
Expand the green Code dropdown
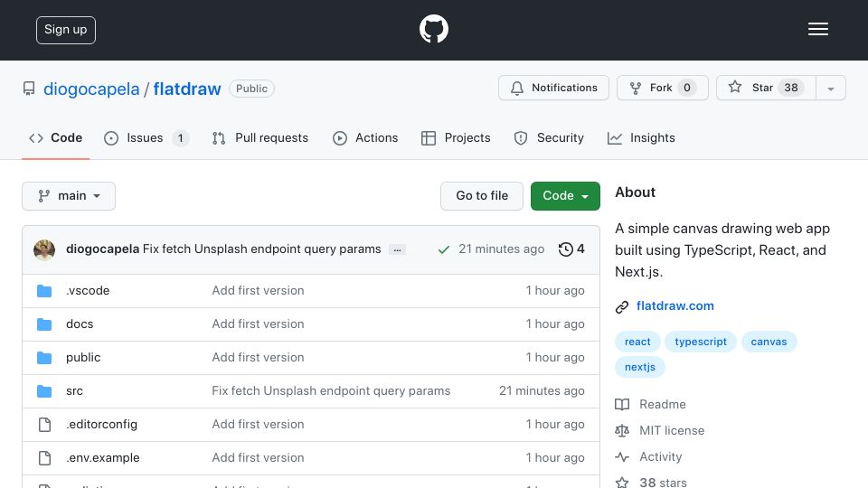pos(565,196)
